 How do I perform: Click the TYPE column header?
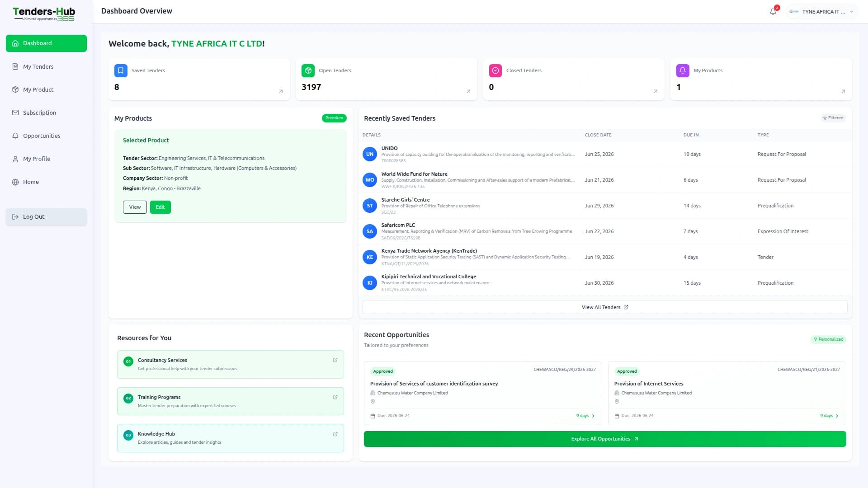click(763, 135)
